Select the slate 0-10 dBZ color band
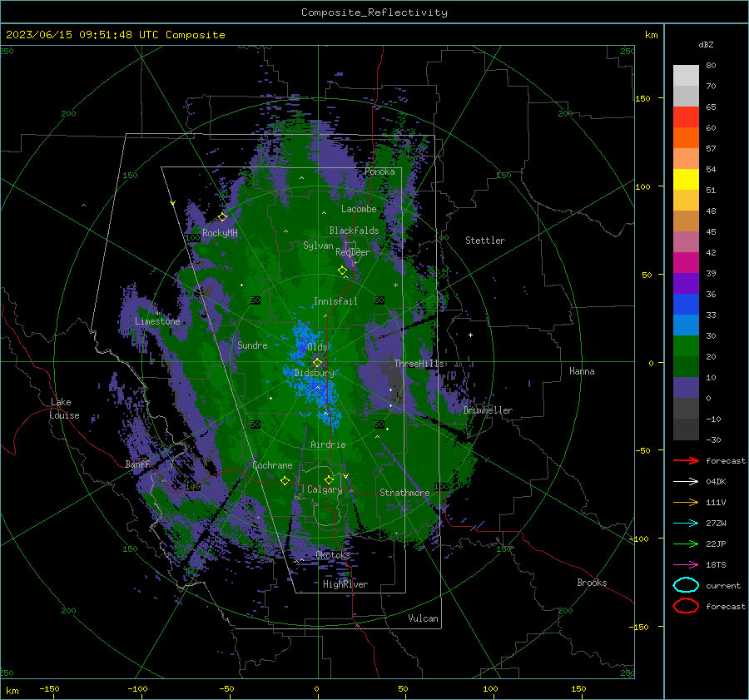Screen dimensions: 749x700 pyautogui.click(x=686, y=388)
